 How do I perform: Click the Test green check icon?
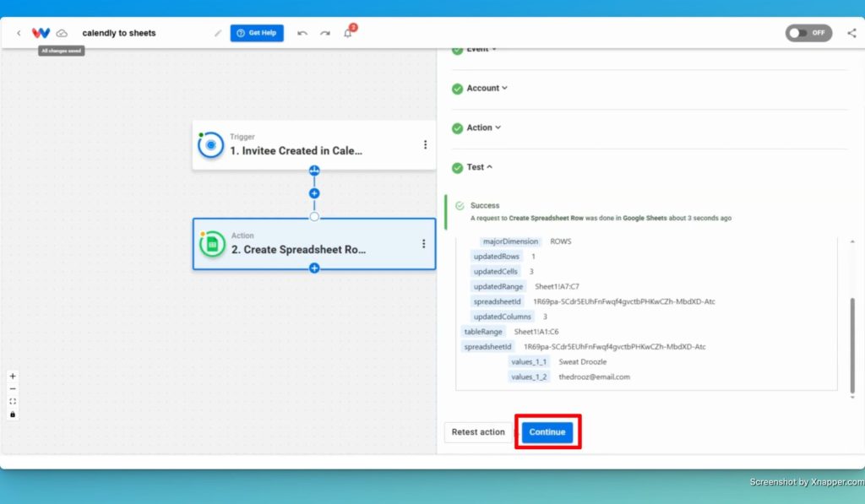(457, 168)
